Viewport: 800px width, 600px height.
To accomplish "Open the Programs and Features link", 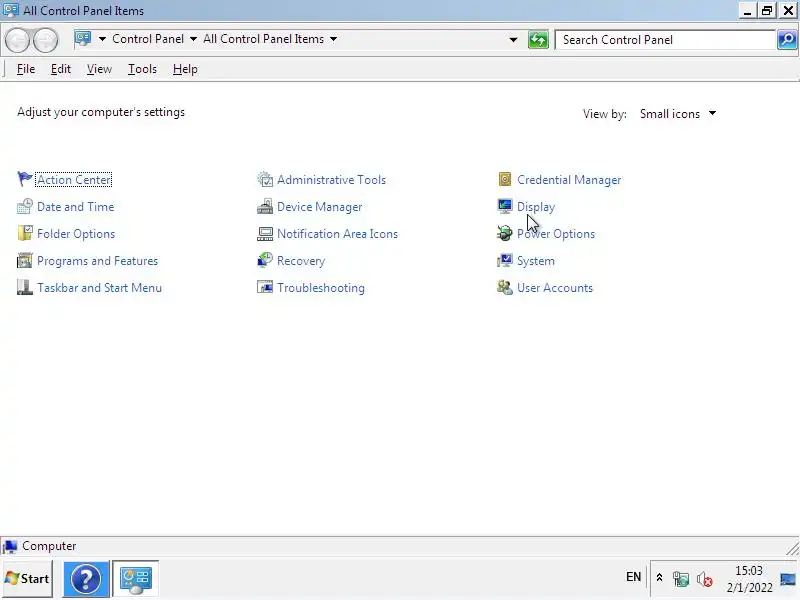I will [x=97, y=261].
